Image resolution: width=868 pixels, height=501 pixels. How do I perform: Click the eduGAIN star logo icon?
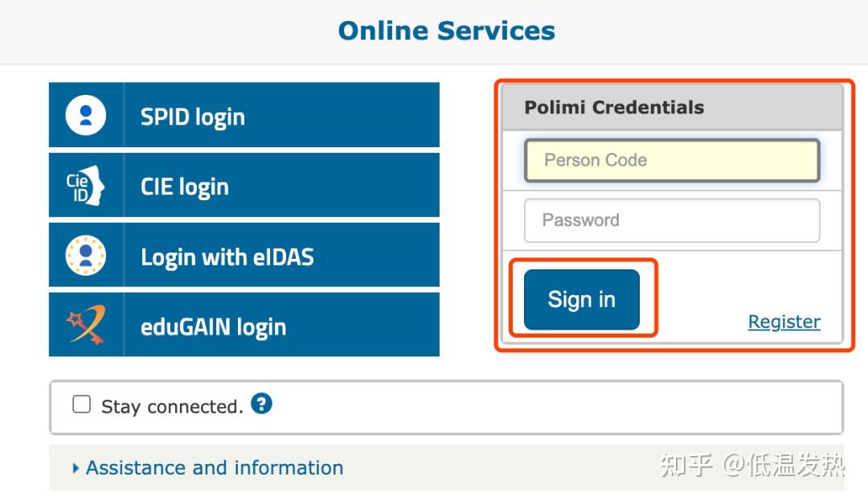(86, 326)
